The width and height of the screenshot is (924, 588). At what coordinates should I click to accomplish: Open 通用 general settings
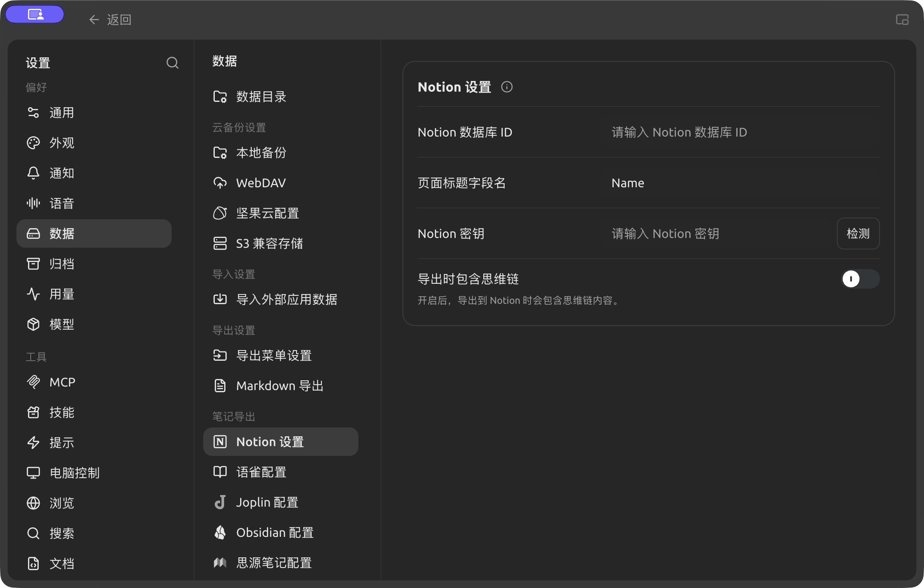[94, 113]
